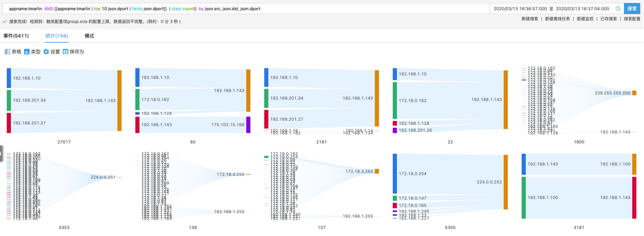The image size is (644, 236).
Task: Open 新建离线任务 link
Action: pyautogui.click(x=557, y=19)
